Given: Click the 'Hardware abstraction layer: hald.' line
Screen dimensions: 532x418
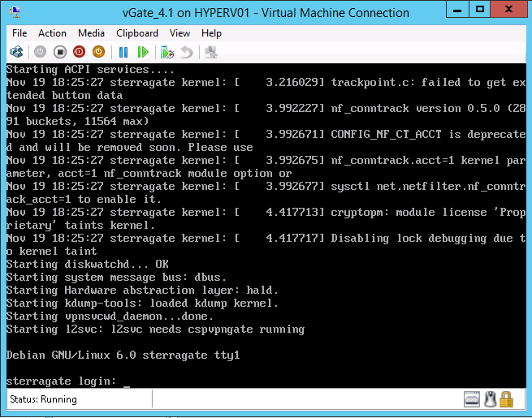Looking at the screenshot, I should tap(171, 291).
